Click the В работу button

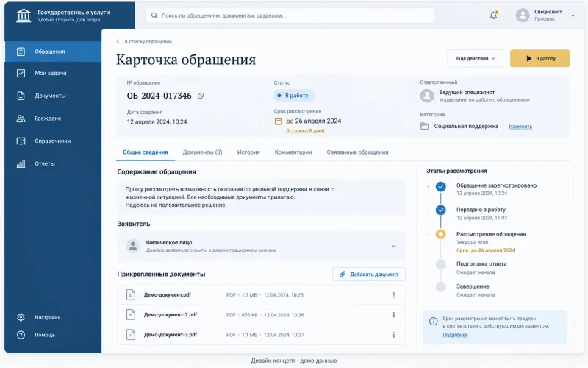click(540, 59)
